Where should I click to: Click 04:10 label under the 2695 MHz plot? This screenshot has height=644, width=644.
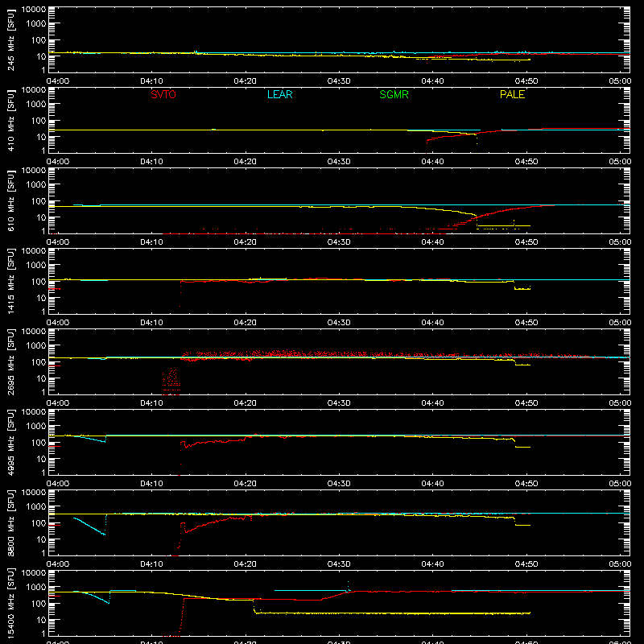151,403
